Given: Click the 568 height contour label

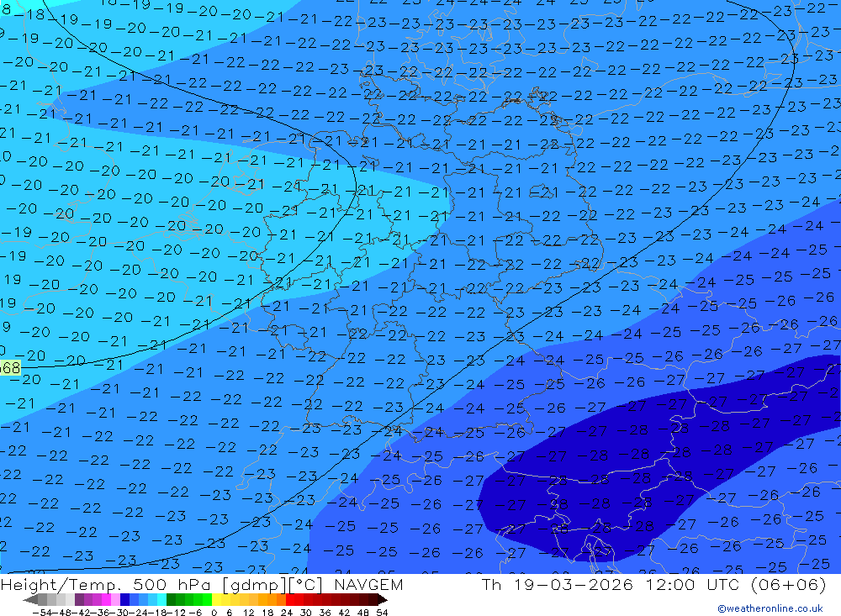Looking at the screenshot, I should (10, 368).
